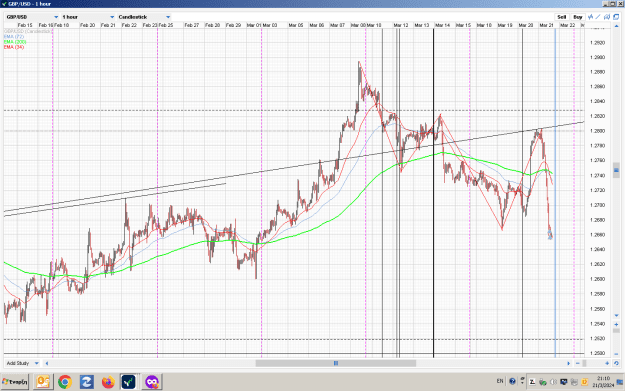Click the horizontal zoom out minus button
The width and height of the screenshot is (625, 391).
(578, 363)
